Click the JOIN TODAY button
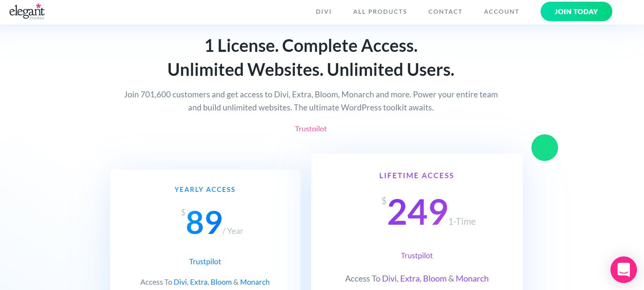Image resolution: width=644 pixels, height=290 pixels. tap(576, 11)
